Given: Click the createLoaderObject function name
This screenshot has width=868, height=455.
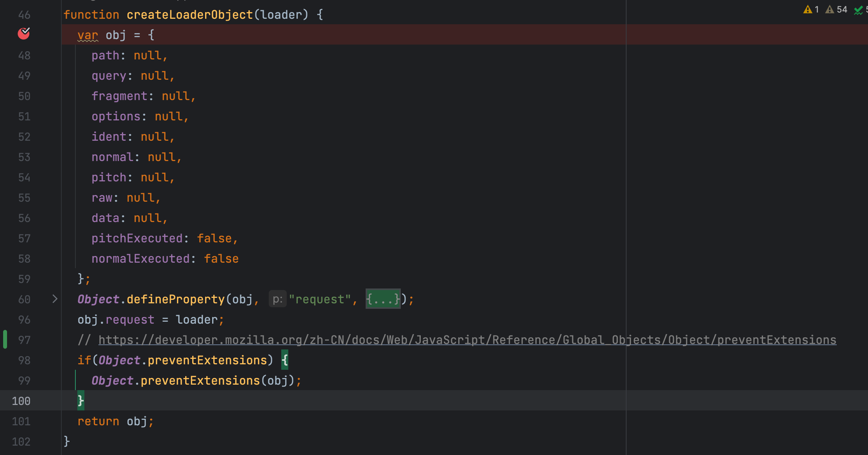Looking at the screenshot, I should click(189, 15).
